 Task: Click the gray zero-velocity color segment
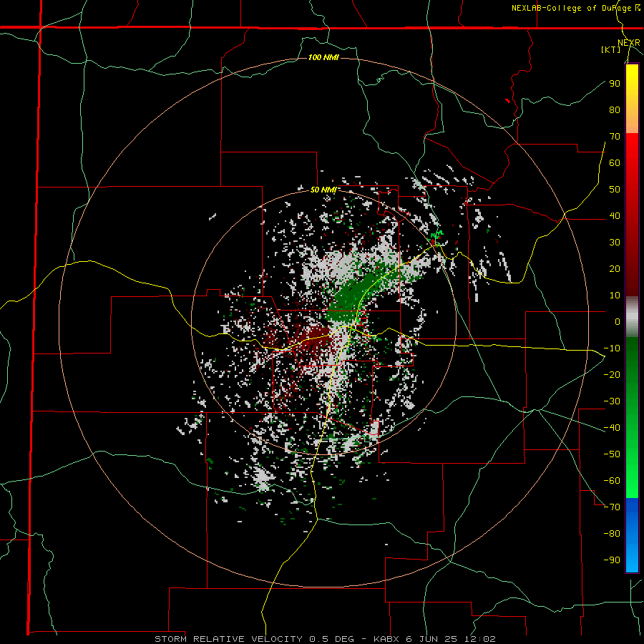(632, 317)
